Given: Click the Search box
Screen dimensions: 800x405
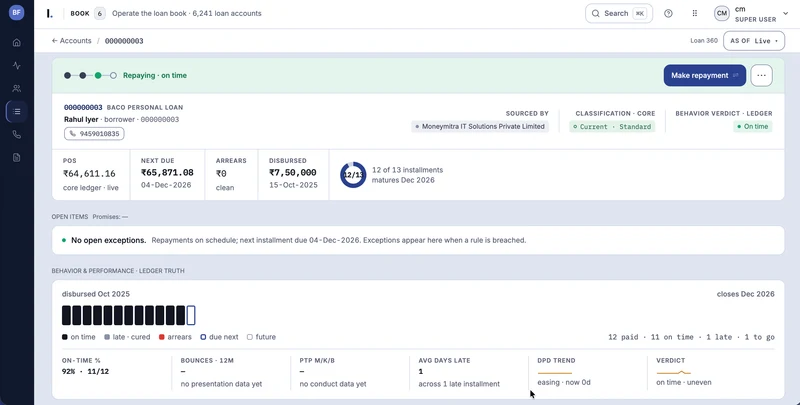Looking at the screenshot, I should tap(619, 14).
